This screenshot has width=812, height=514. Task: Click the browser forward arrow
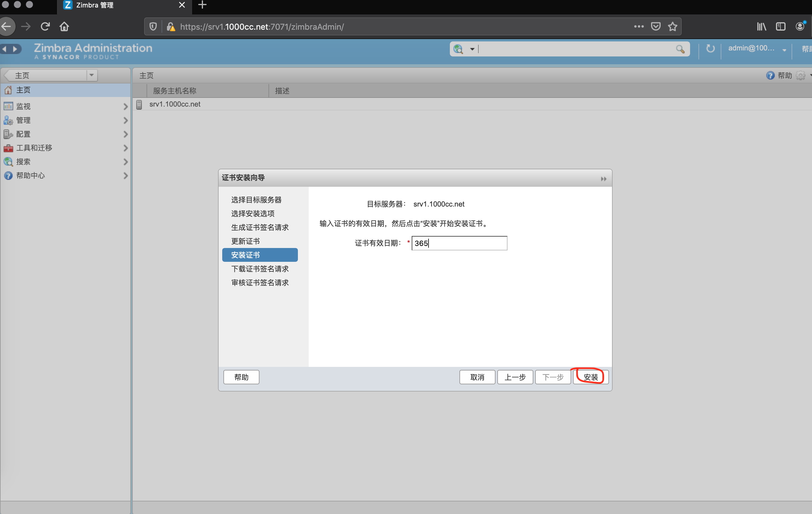pos(26,26)
